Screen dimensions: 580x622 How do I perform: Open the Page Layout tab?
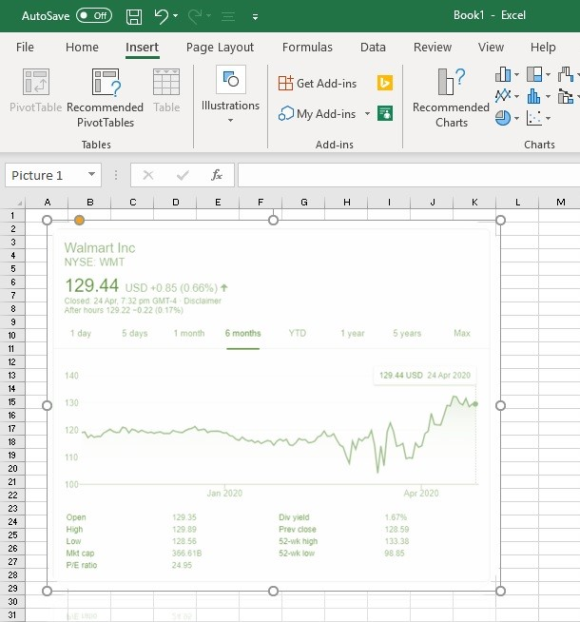(x=220, y=47)
